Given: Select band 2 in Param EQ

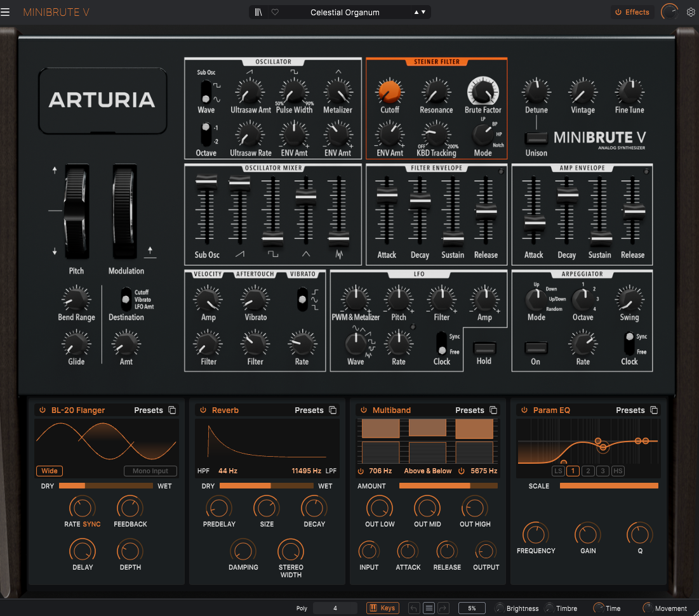Looking at the screenshot, I should click(588, 471).
